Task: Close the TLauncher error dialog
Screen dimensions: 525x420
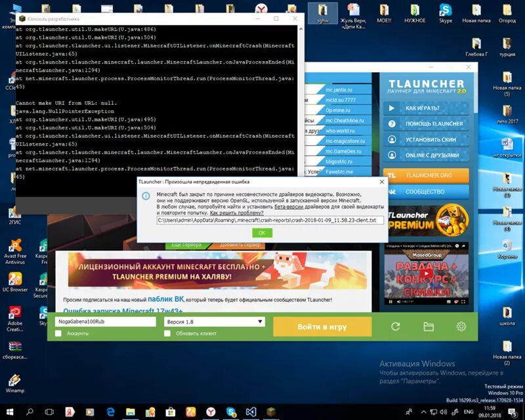Action: point(382,182)
